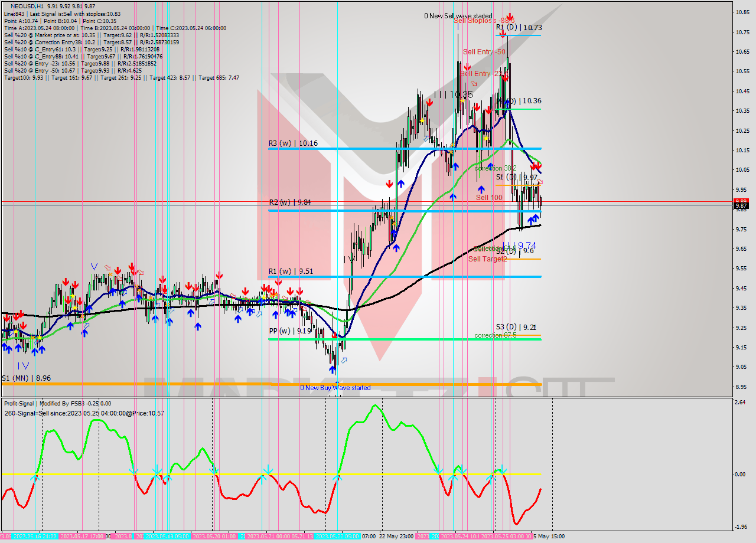Click the 'R2 (w) | 9.84' level label
Screen dimensions: 756x543
point(291,202)
